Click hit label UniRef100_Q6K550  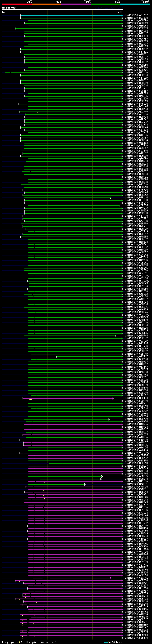click(x=136, y=75)
